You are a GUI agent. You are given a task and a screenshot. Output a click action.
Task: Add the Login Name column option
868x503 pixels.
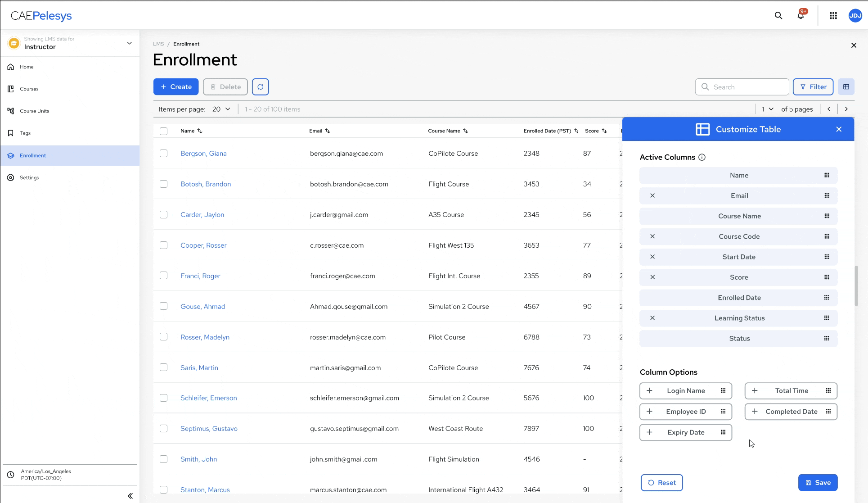[649, 391]
